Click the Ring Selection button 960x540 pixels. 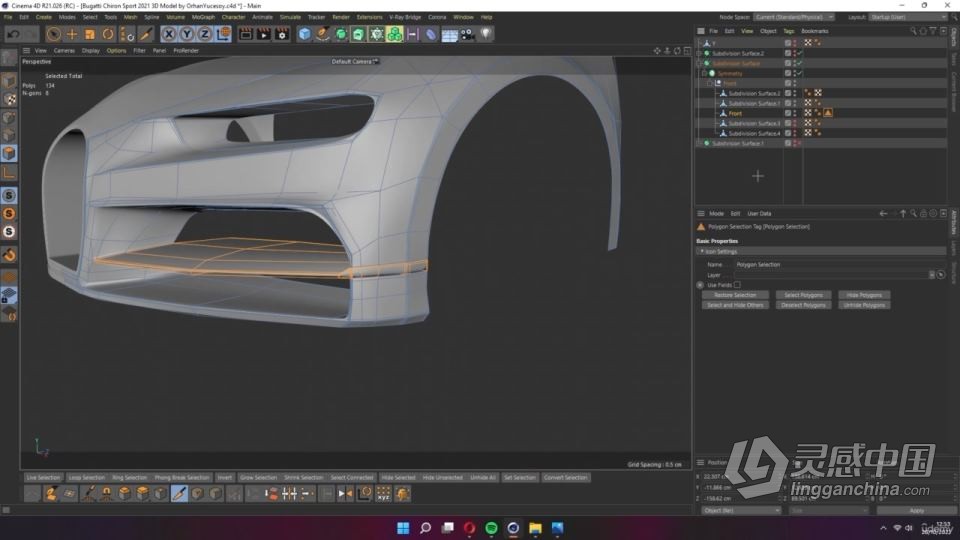point(129,478)
